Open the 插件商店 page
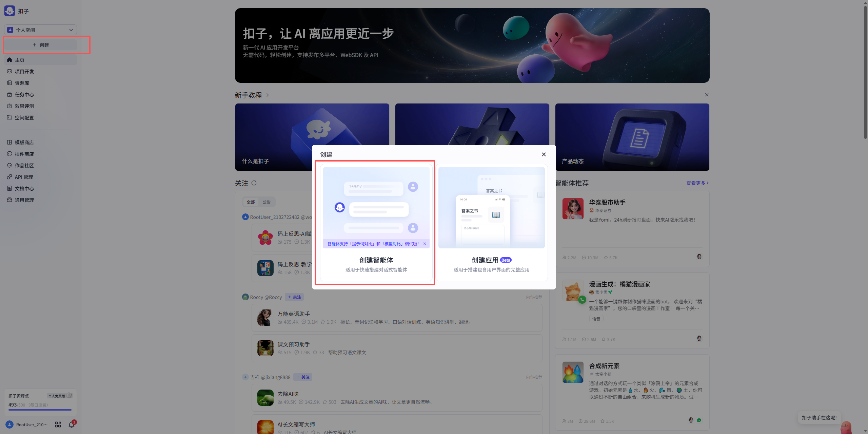868x434 pixels. [x=24, y=154]
